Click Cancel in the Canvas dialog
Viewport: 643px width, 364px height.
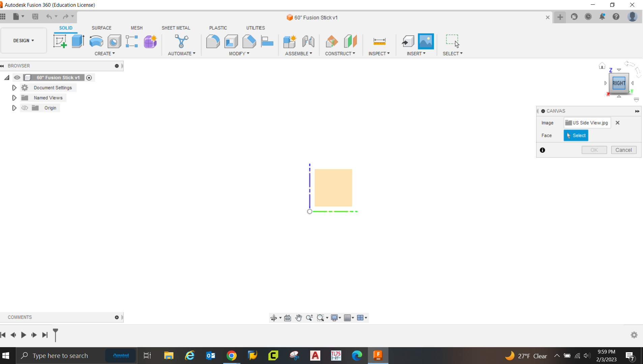[x=623, y=150]
